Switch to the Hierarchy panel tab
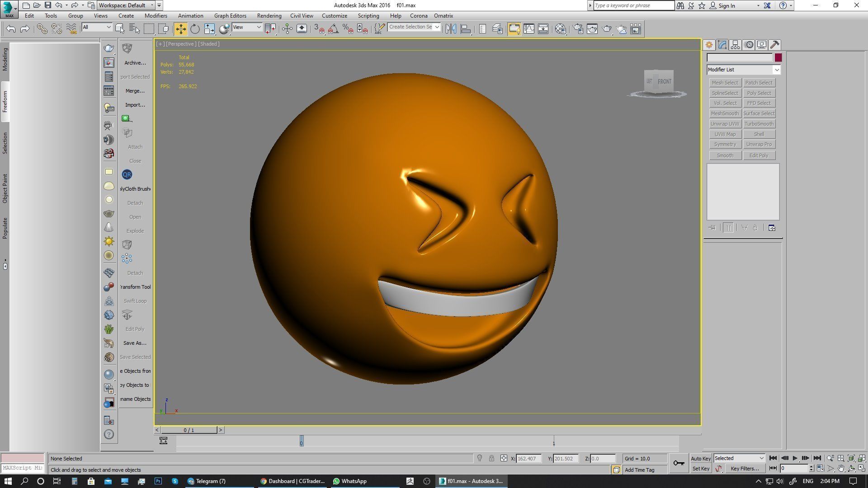Screen dimensions: 868x488 (735, 45)
